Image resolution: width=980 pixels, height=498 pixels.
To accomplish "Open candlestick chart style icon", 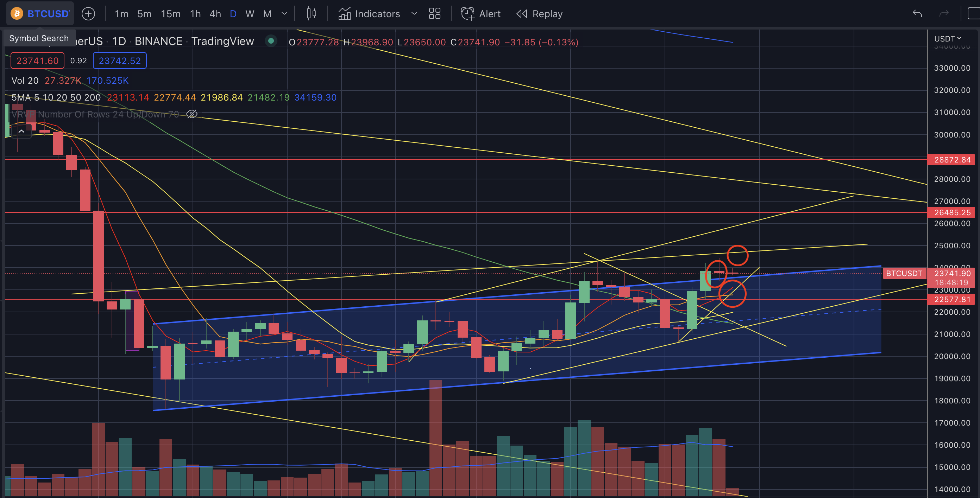I will (x=311, y=14).
